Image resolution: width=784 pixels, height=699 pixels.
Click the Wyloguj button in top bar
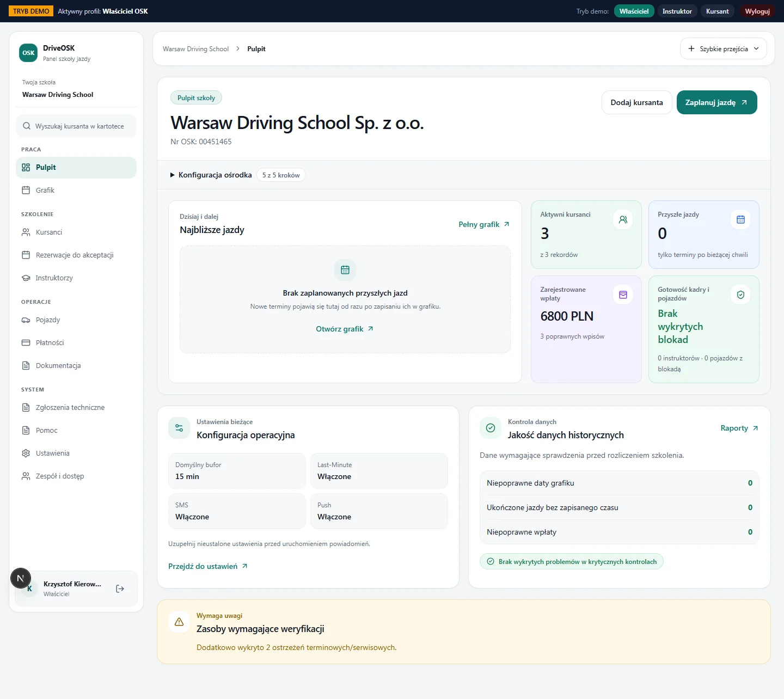pos(757,11)
